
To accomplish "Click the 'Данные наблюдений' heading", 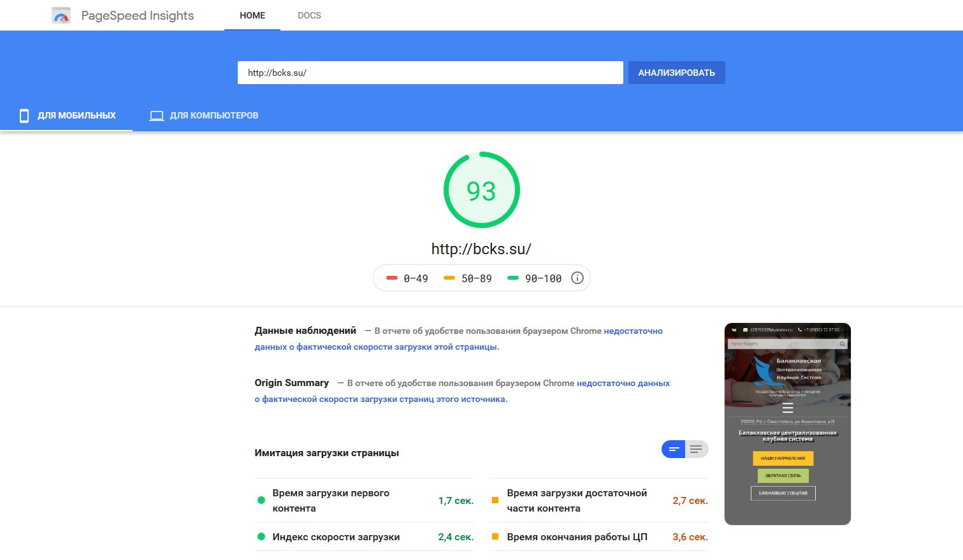I will (x=305, y=331).
